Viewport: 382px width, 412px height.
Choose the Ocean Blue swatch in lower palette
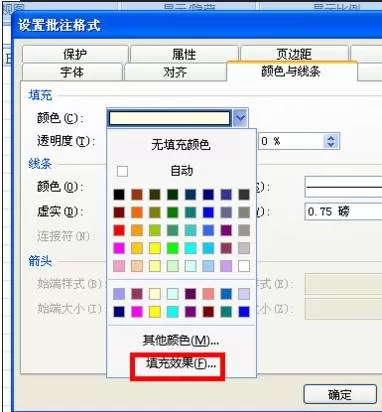(x=226, y=294)
